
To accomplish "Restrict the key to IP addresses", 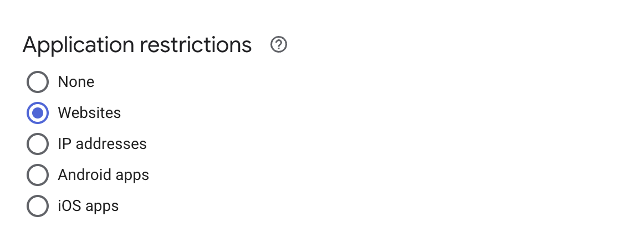I will click(x=37, y=145).
